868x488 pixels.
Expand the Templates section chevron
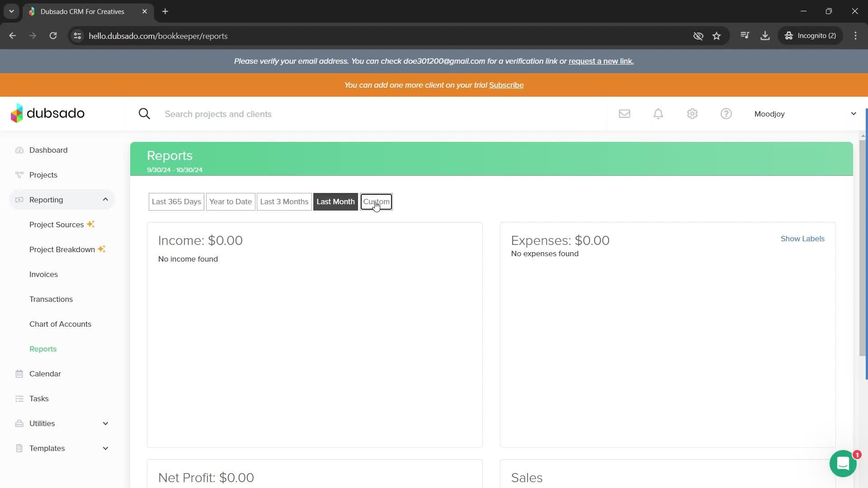pyautogui.click(x=105, y=448)
